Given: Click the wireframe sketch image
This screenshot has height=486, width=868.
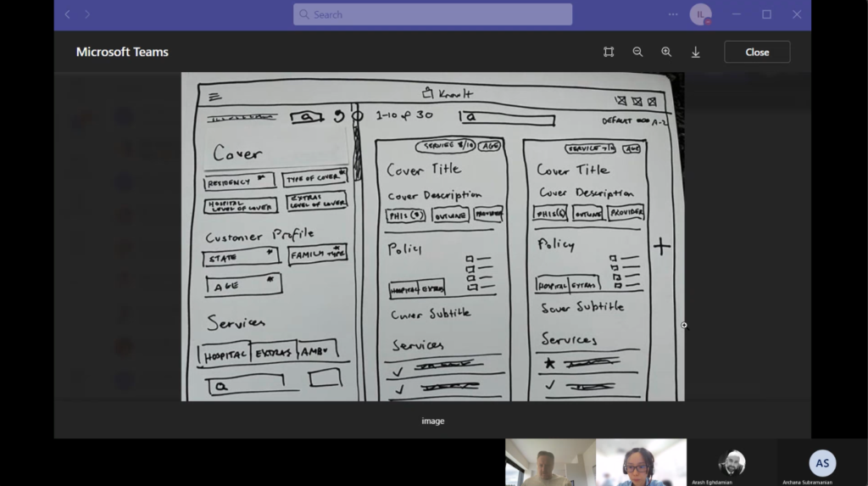Looking at the screenshot, I should (432, 237).
